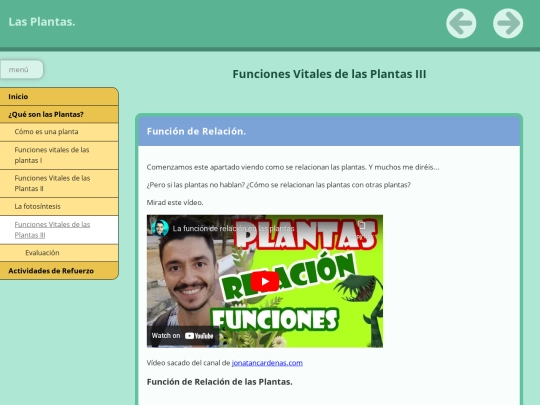Open Actividades de Refuerzo section
Image resolution: width=540 pixels, height=405 pixels.
click(x=59, y=271)
